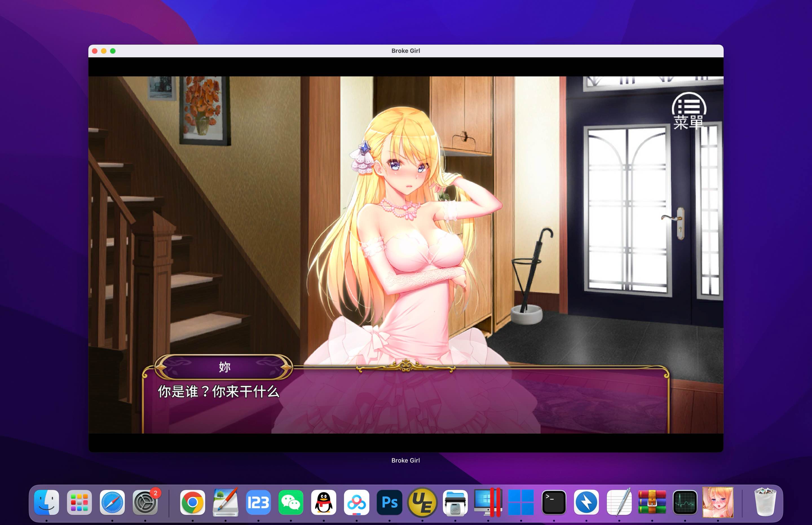Screen dimensions: 812x525
Task: Launch Terminal from the Dock
Action: point(554,502)
